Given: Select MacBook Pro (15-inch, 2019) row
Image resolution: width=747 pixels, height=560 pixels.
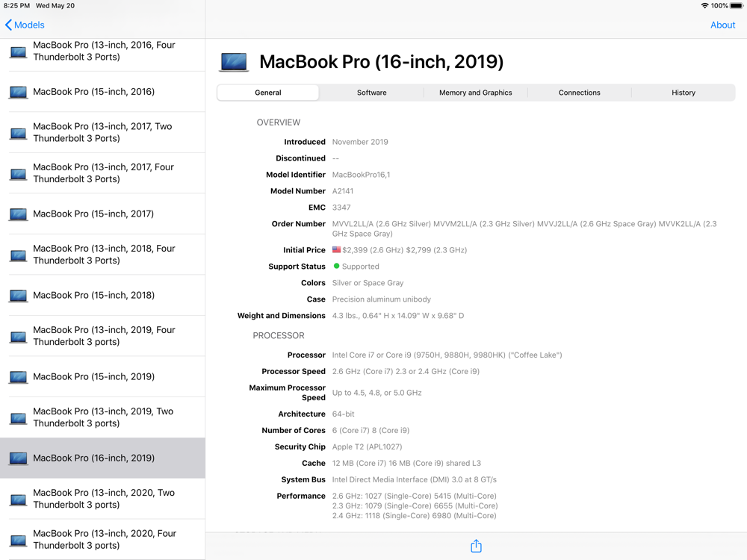Looking at the screenshot, I should [x=102, y=376].
